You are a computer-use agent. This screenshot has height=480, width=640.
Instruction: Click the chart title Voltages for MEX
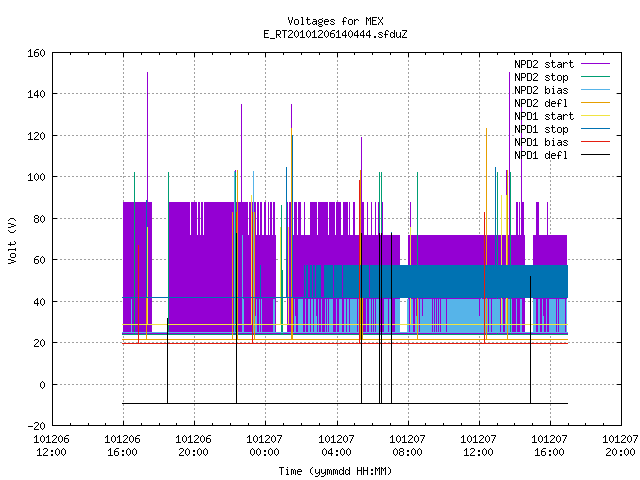click(335, 21)
